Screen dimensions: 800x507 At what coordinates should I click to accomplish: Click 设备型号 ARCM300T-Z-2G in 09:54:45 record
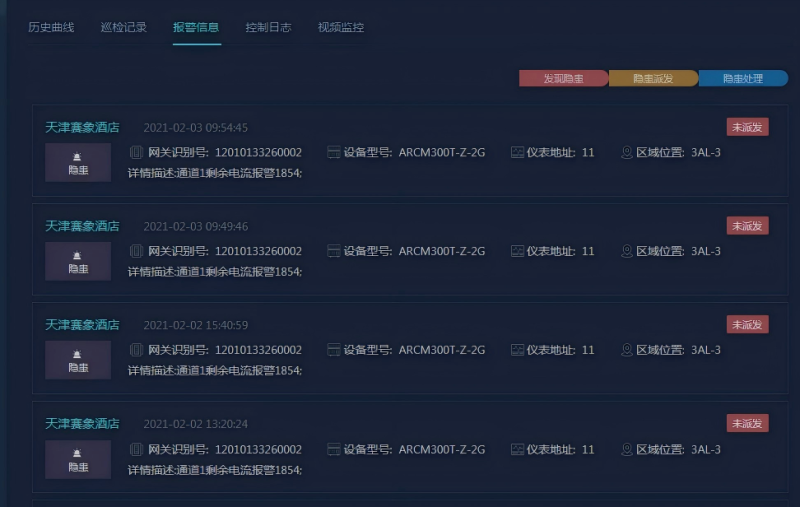414,152
